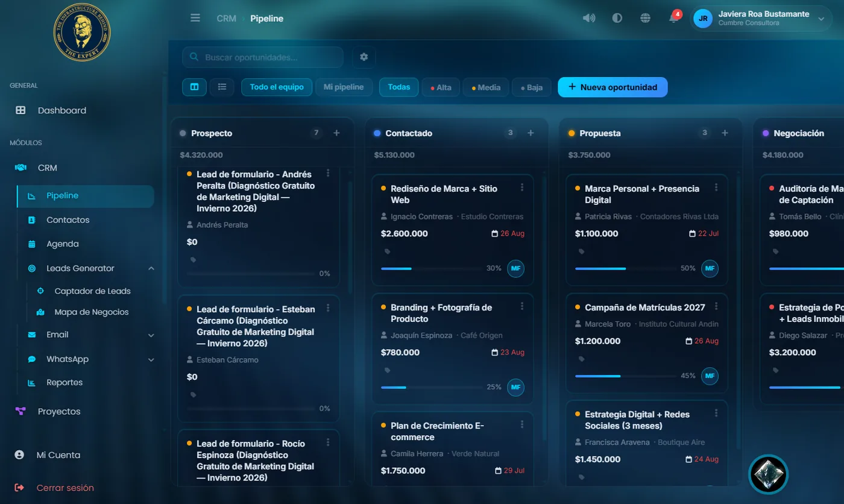This screenshot has height=504, width=844.
Task: Click MF avatar on Rediseño de Marca card
Action: pos(515,268)
